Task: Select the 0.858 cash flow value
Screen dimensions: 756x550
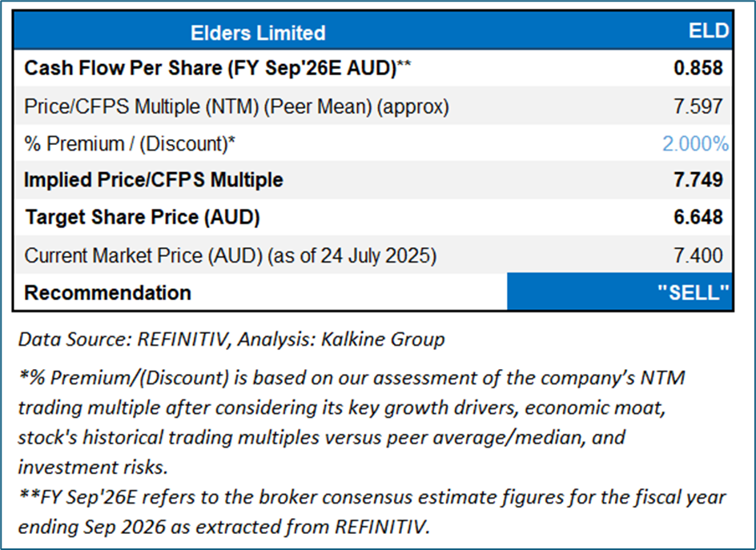Action: coord(698,68)
